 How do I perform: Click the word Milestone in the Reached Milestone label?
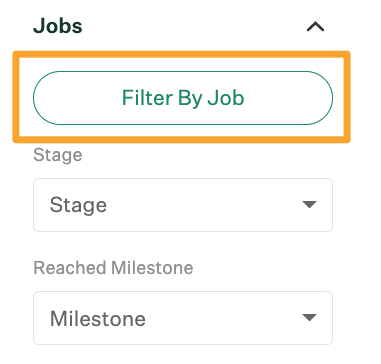point(152,268)
